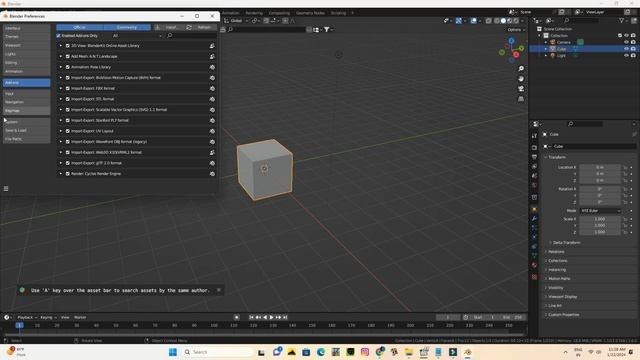Image resolution: width=640 pixels, height=360 pixels.
Task: Click the add-ons search field
Action: pos(191,36)
